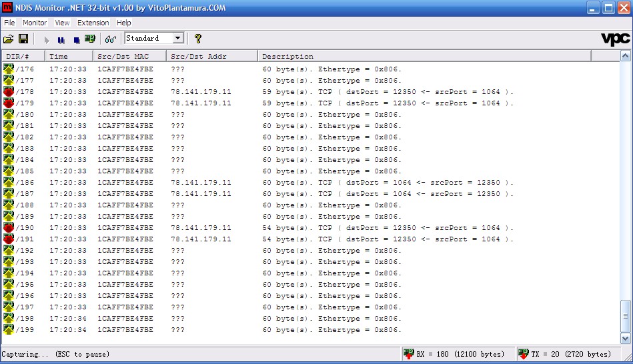Select row /187 TCP description text
The width and height of the screenshot is (633, 364).
click(388, 194)
